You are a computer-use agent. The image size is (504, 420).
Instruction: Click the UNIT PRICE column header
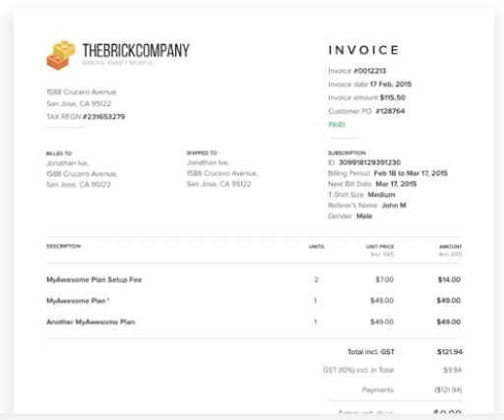380,247
